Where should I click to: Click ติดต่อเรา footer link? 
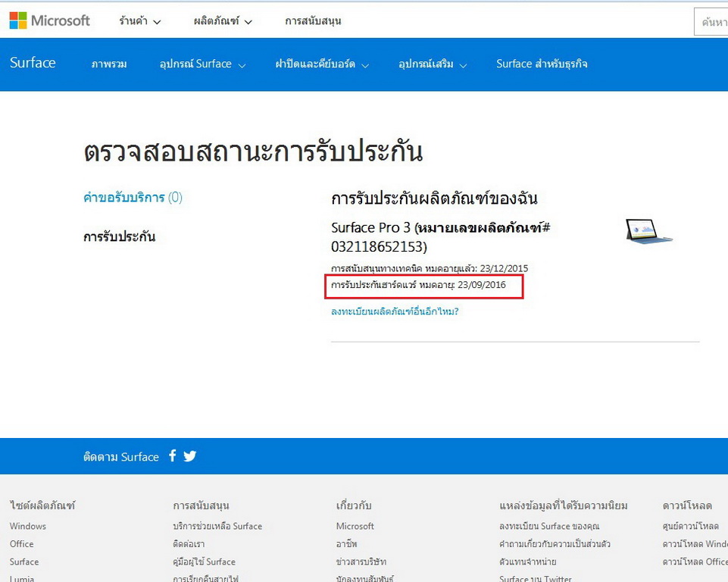click(x=189, y=544)
